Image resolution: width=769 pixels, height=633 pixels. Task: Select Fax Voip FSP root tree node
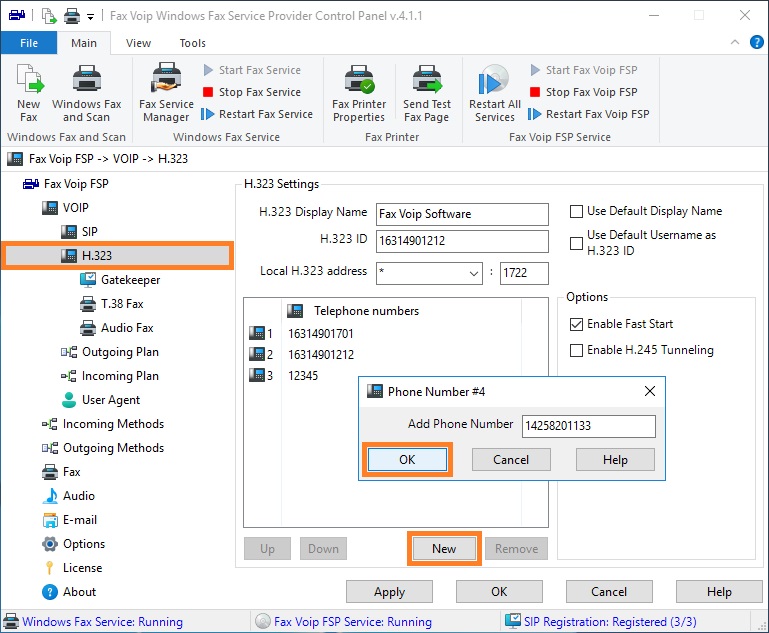pos(66,184)
